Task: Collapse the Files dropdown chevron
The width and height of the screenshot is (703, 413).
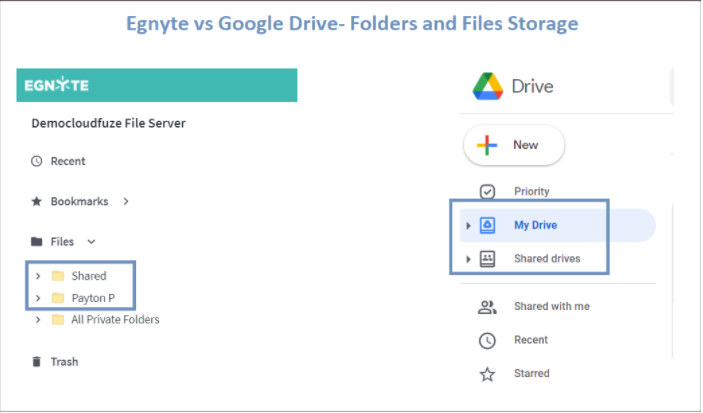Action: pos(91,242)
